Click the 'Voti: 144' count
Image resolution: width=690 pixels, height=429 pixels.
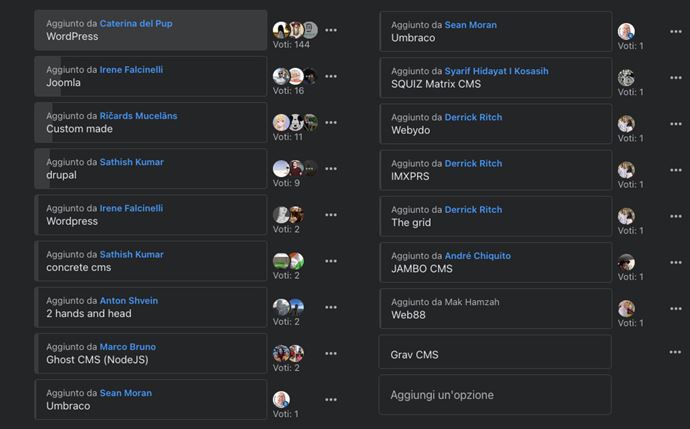tap(291, 44)
